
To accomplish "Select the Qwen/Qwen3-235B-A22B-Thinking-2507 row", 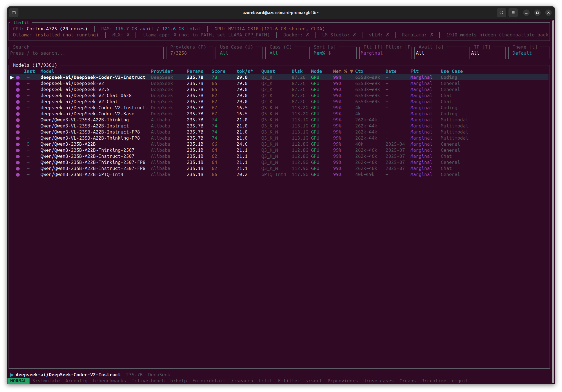I will point(279,150).
